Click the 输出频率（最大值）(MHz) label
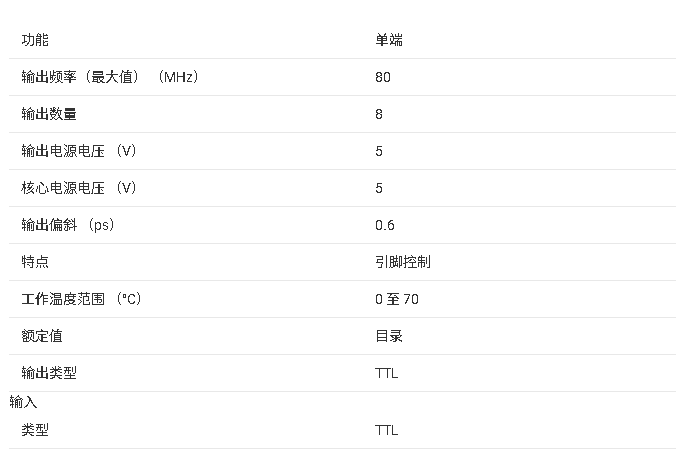695x449 pixels. coord(110,77)
